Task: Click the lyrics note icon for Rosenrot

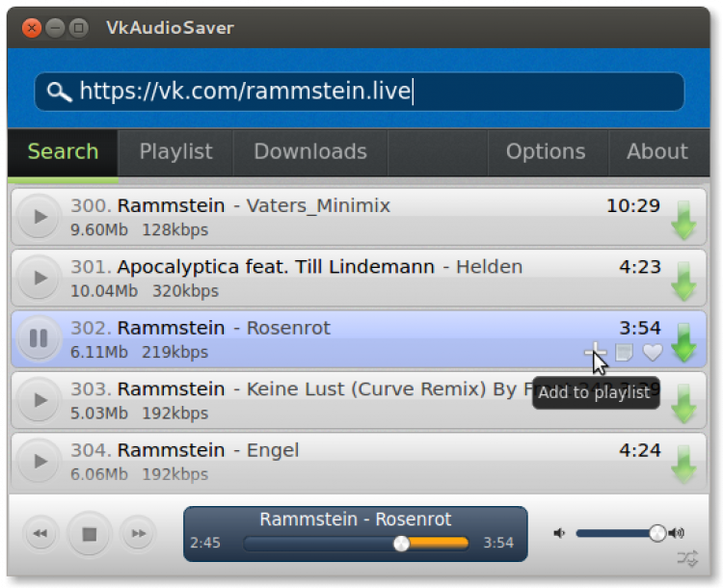Action: pos(624,353)
